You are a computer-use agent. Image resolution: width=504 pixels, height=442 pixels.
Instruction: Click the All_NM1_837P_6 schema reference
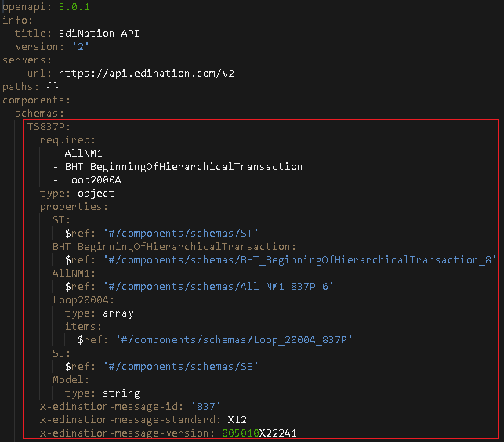pos(218,286)
